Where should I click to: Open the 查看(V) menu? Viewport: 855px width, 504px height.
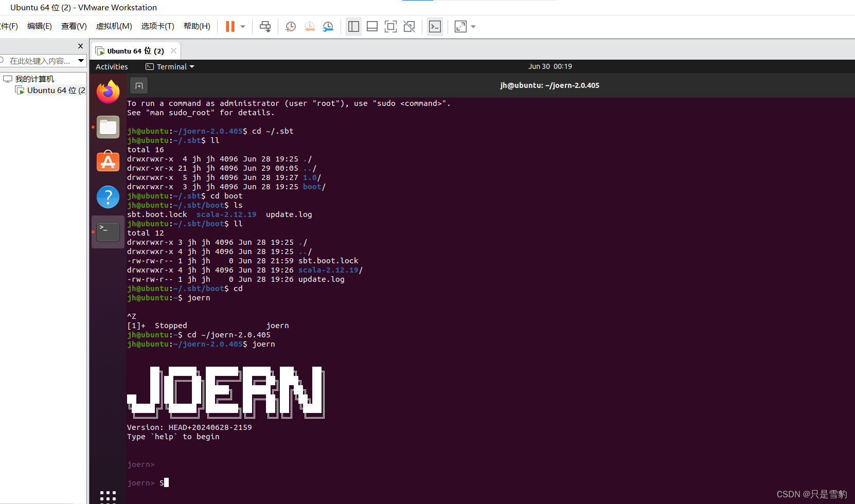pyautogui.click(x=74, y=26)
